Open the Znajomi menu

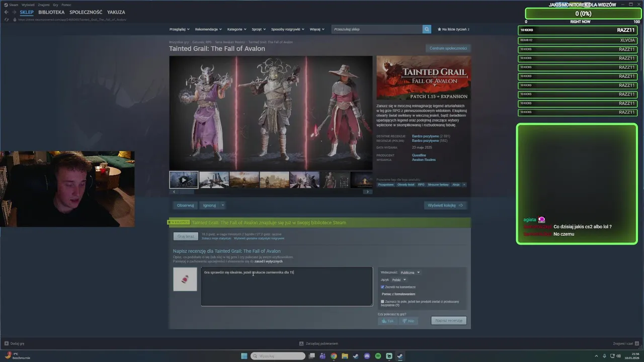43,5
